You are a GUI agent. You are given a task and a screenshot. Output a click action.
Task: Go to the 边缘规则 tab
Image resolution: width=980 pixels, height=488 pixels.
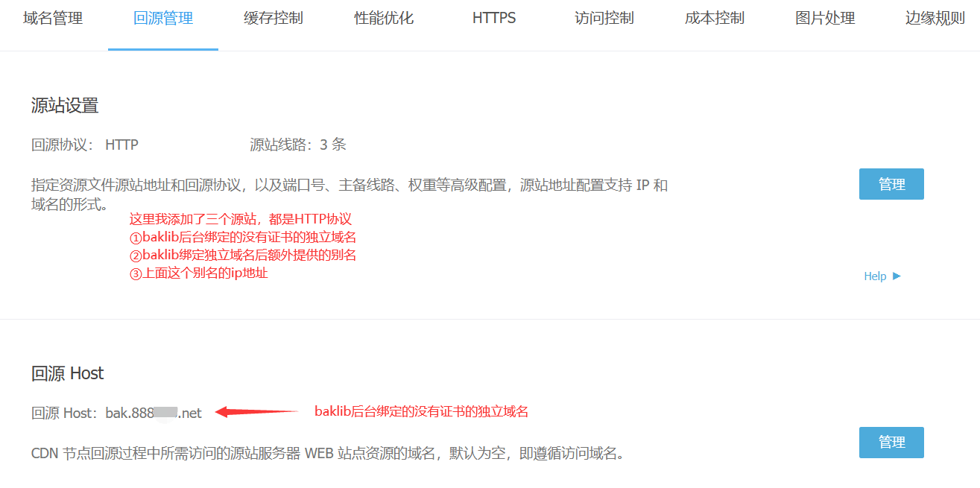pyautogui.click(x=935, y=19)
